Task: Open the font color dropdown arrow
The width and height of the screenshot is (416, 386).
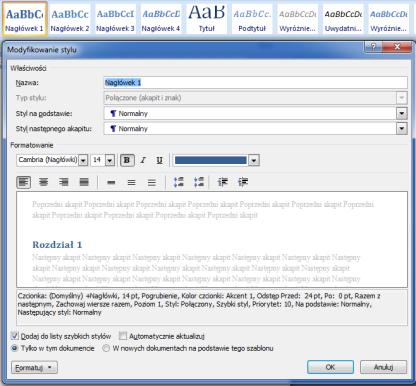Action: tap(254, 160)
